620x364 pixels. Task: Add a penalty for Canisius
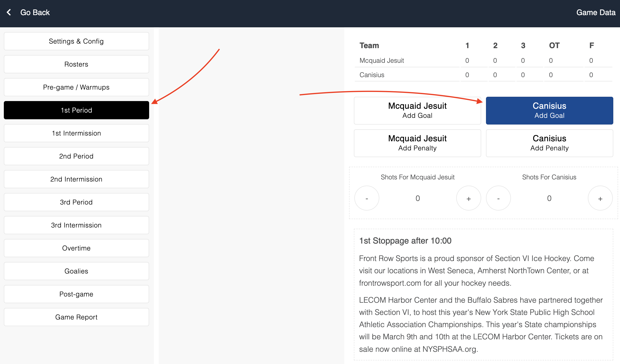pyautogui.click(x=549, y=143)
